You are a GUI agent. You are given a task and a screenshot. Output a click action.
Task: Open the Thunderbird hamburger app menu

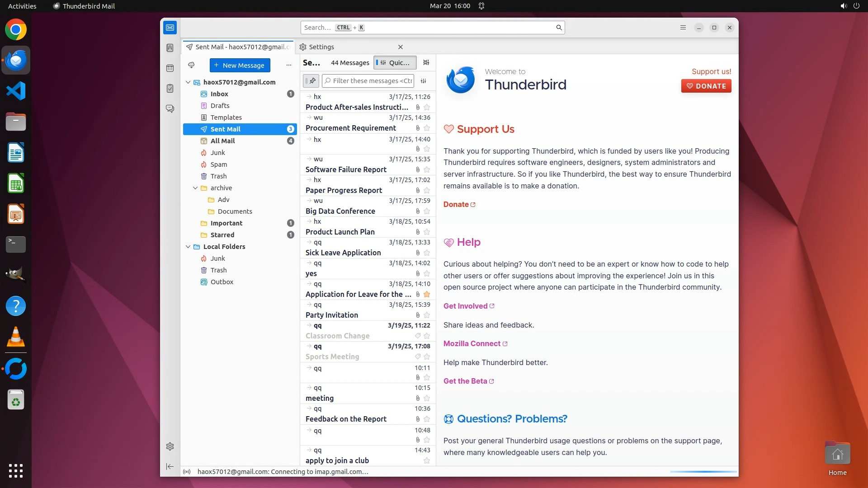pos(683,28)
